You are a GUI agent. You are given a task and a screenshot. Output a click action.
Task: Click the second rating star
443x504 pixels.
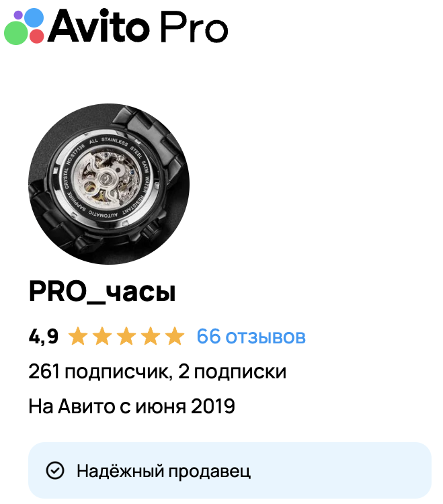[102, 336]
